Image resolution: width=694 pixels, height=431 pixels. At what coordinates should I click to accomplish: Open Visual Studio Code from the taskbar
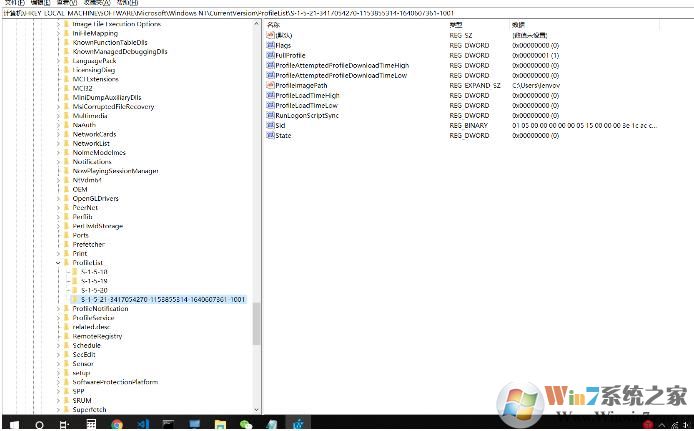click(143, 423)
